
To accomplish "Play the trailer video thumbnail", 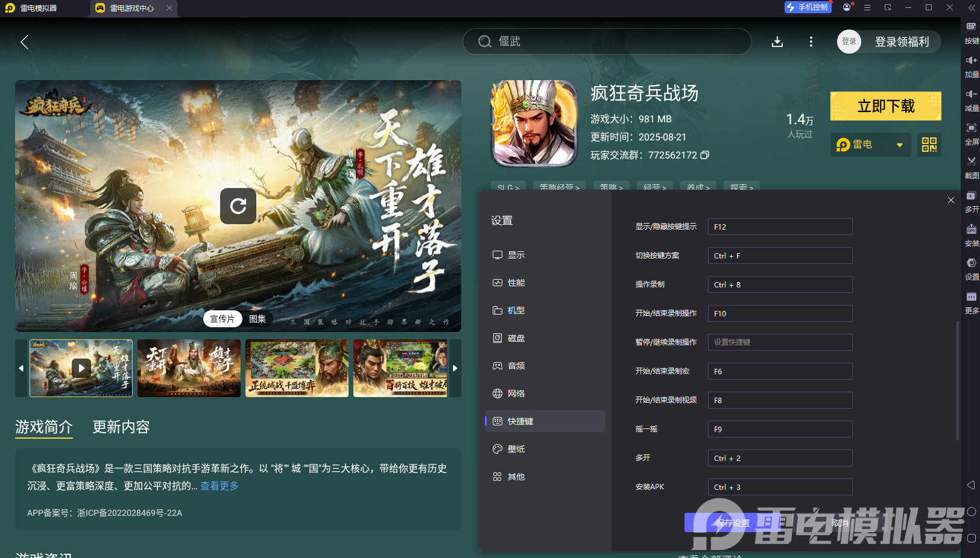I will tap(80, 368).
